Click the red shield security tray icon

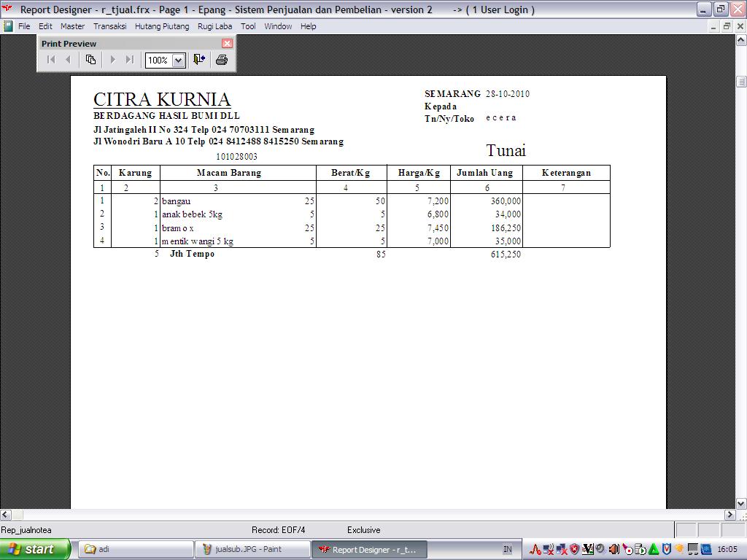[574, 549]
